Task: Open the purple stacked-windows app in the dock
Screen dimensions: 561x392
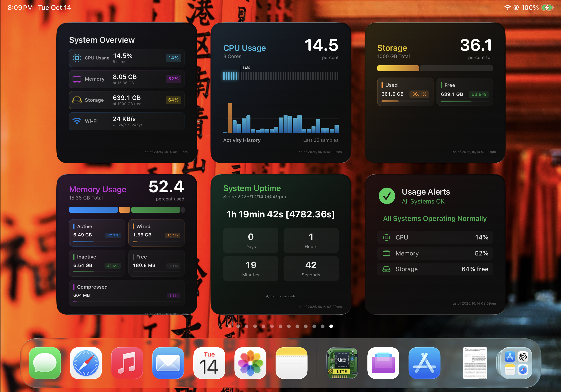Action: point(383,363)
